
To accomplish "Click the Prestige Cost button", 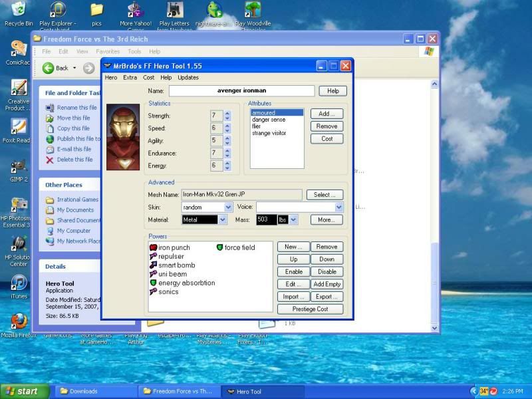I will point(309,309).
